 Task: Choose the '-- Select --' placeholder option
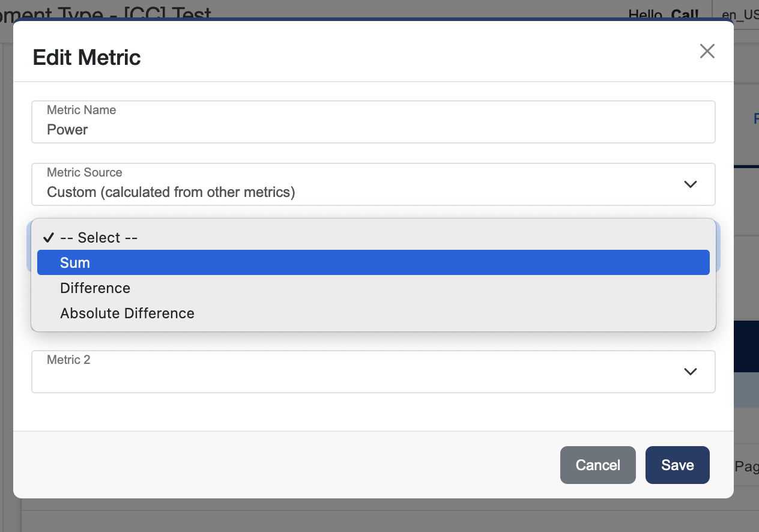[x=99, y=238]
